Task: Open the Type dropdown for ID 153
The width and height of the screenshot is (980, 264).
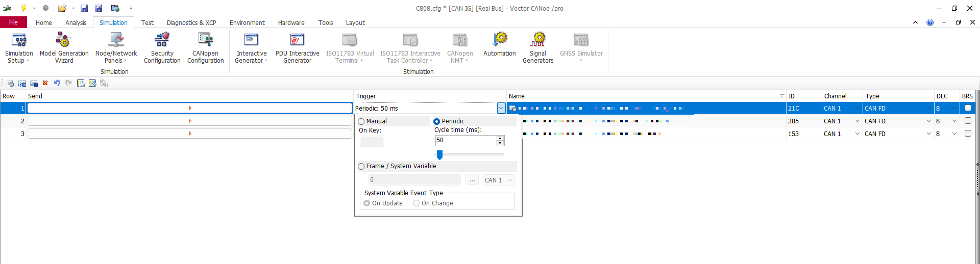Action: click(x=928, y=134)
